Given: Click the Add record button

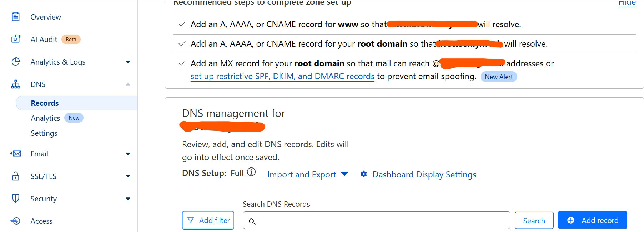Looking at the screenshot, I should point(593,220).
